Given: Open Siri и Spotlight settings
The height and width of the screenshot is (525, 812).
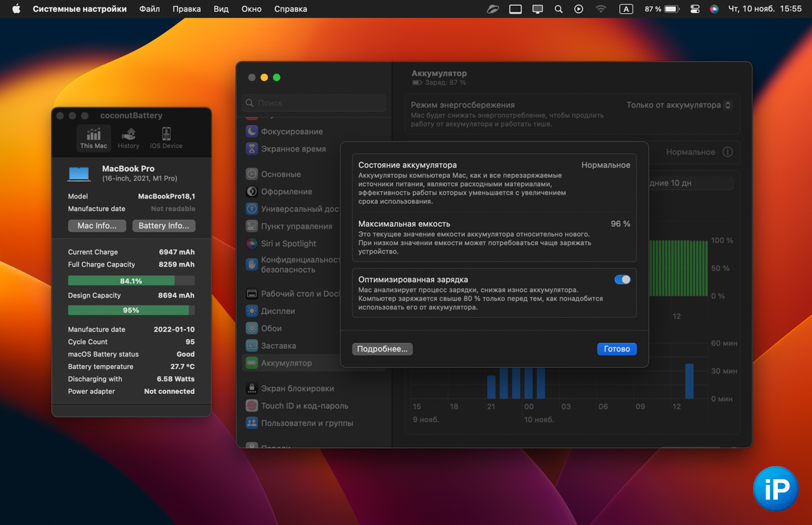Looking at the screenshot, I should click(x=288, y=244).
